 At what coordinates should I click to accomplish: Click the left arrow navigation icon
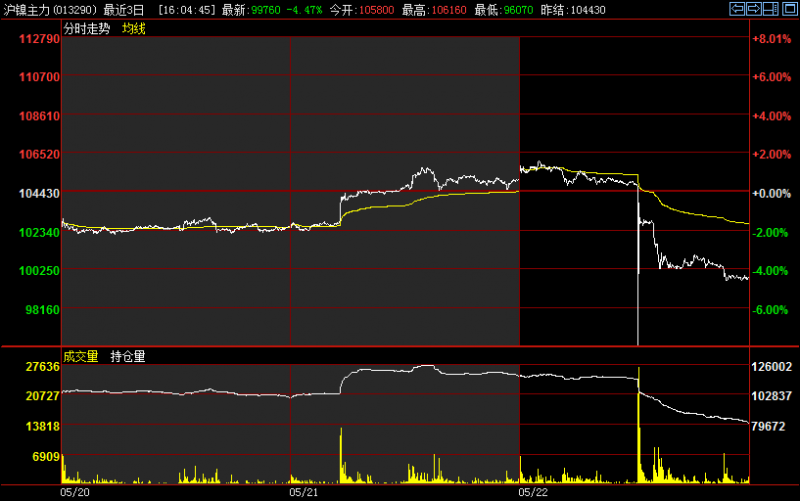click(737, 9)
